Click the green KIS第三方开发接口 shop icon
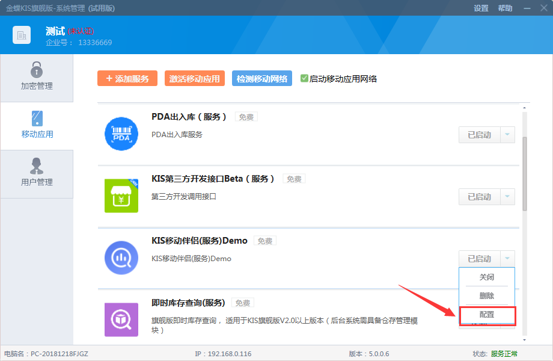The height and width of the screenshot is (361, 553). (x=121, y=196)
